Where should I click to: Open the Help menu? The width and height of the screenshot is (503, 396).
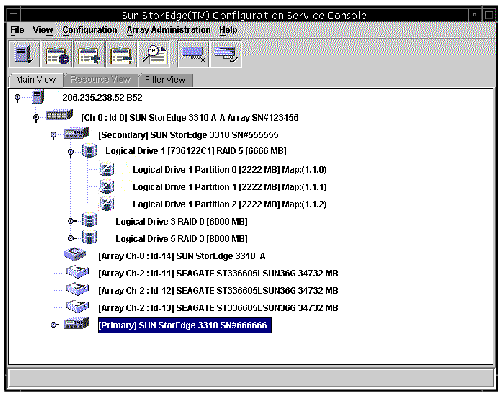click(x=228, y=30)
